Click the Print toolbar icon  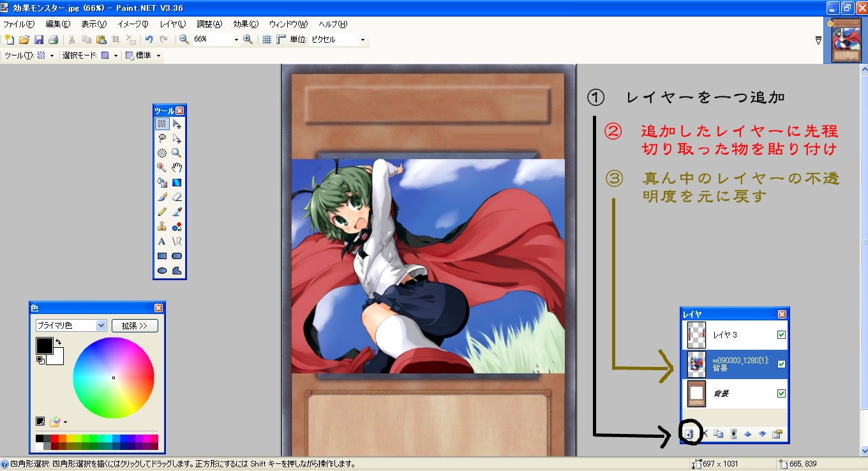[x=54, y=40]
